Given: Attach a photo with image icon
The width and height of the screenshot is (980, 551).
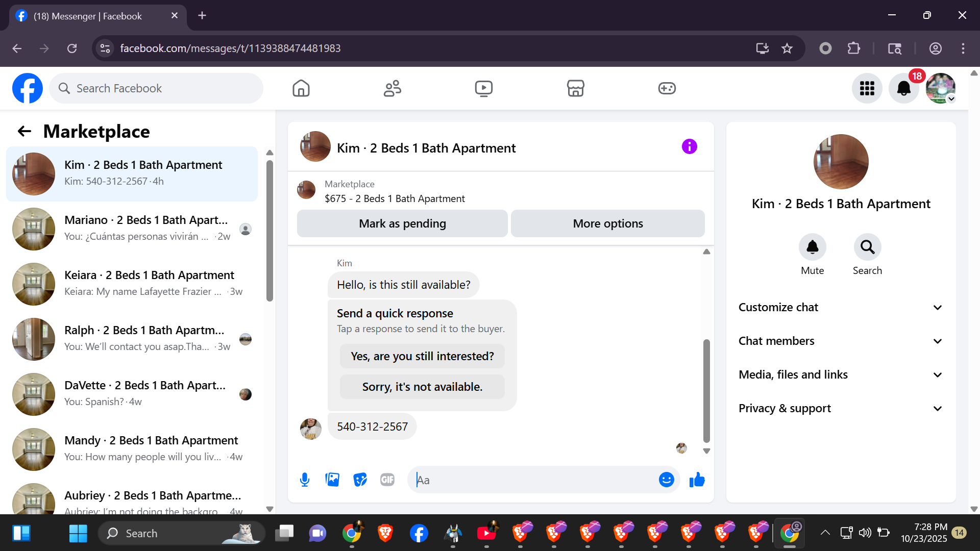Looking at the screenshot, I should (x=332, y=480).
